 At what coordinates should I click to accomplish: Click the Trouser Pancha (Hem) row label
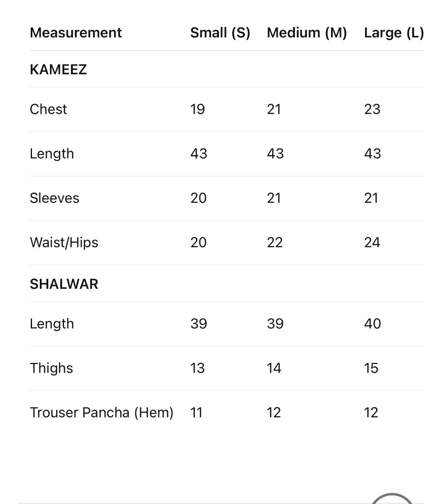click(101, 412)
